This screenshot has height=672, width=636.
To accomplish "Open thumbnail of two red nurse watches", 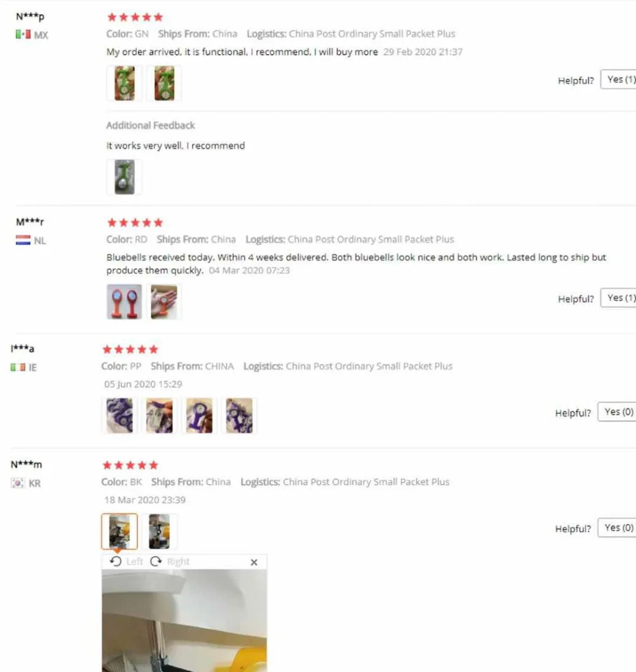I will pos(125,302).
